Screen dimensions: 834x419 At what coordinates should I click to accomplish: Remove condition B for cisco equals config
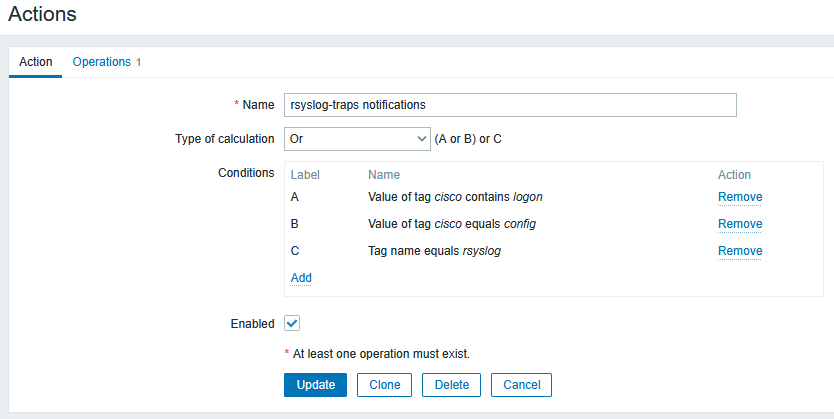click(x=739, y=224)
